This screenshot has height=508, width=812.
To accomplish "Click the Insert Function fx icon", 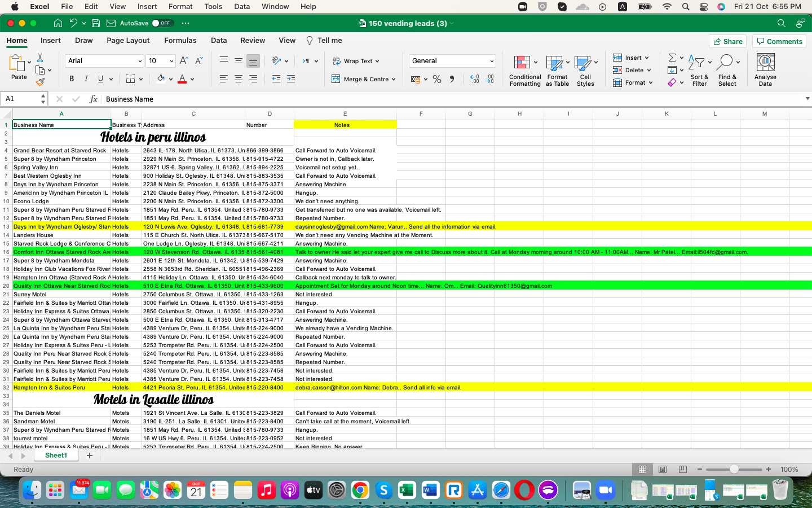I will point(94,99).
